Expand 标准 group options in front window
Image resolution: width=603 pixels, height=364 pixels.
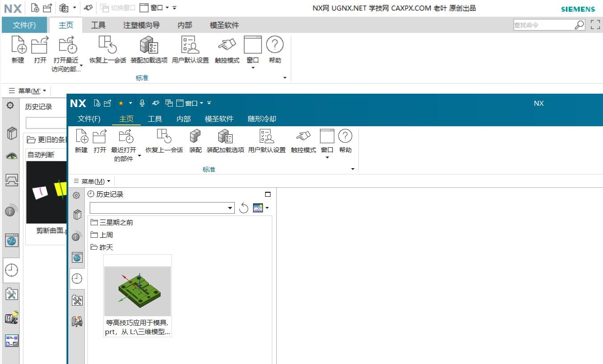[x=353, y=170]
